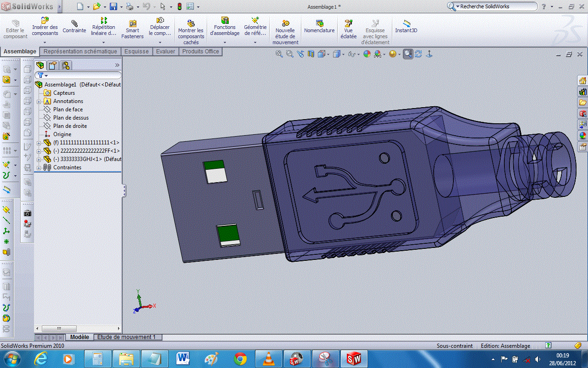This screenshot has height=368, width=588.
Task: Switch to Produits Office tab
Action: click(200, 52)
